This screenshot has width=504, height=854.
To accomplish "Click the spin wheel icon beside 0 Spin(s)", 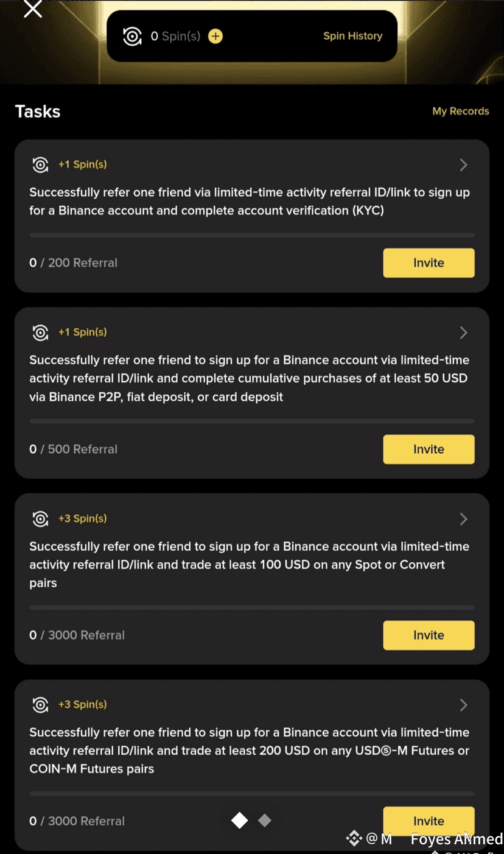I will click(132, 37).
